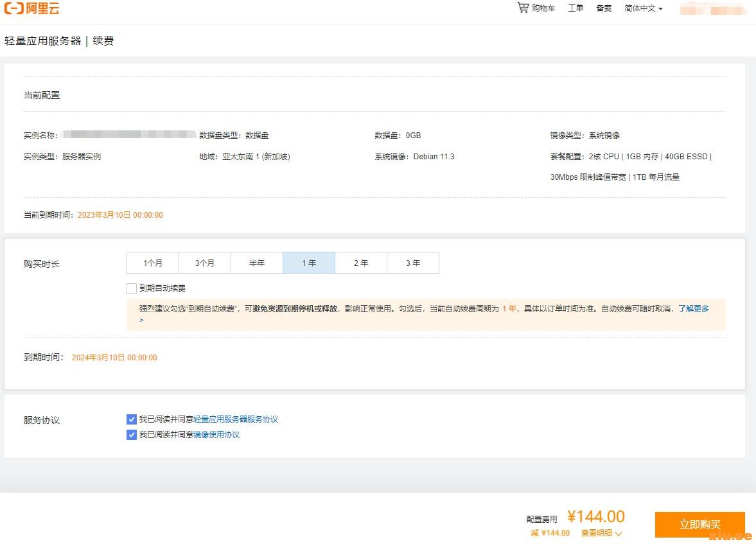Expand 查看明细 price details

[601, 533]
